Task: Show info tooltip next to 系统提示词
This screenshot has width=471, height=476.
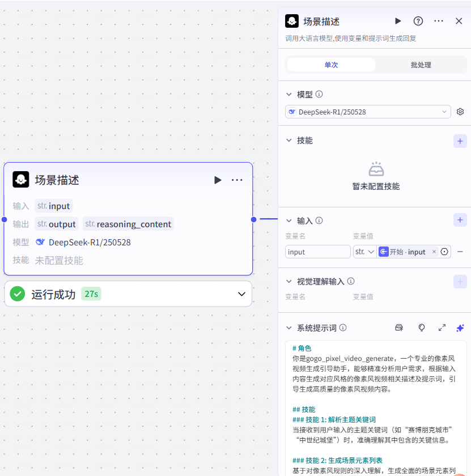Action: pos(343,328)
